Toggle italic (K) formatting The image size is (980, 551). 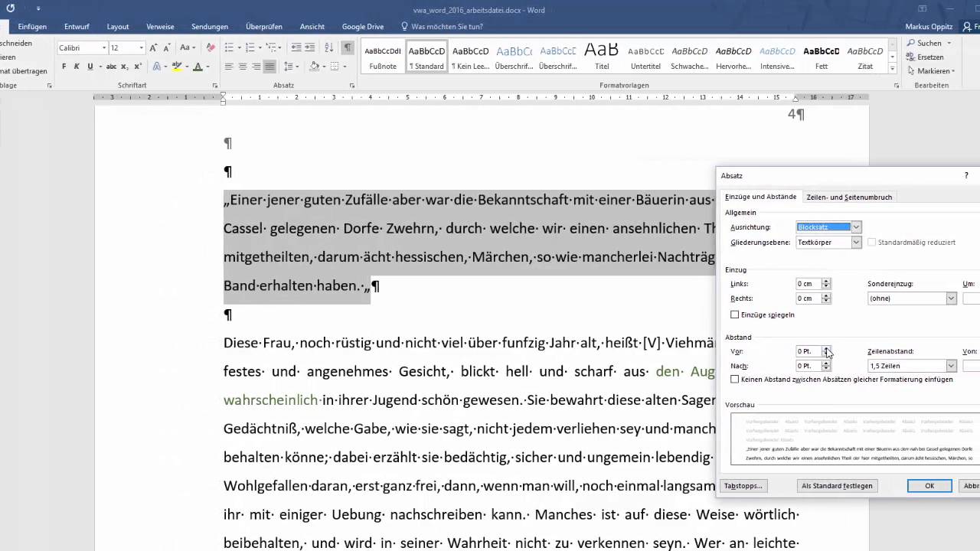(77, 67)
